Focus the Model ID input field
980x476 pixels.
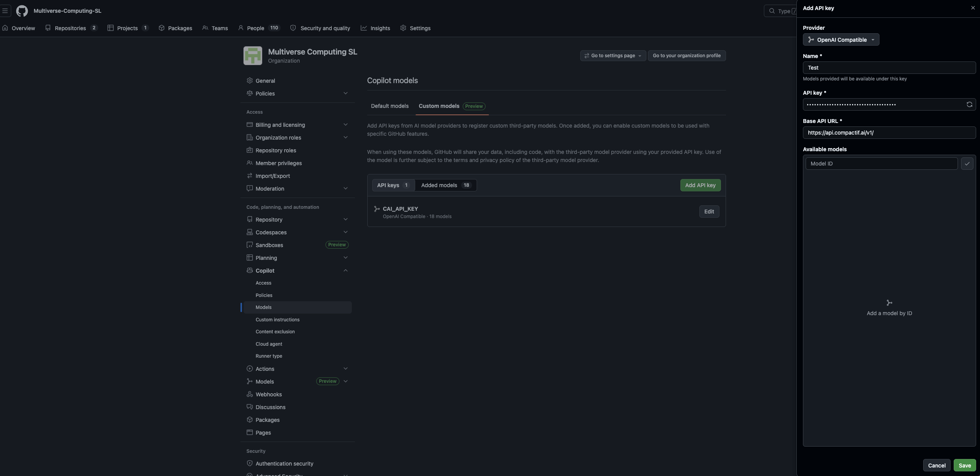click(881, 164)
